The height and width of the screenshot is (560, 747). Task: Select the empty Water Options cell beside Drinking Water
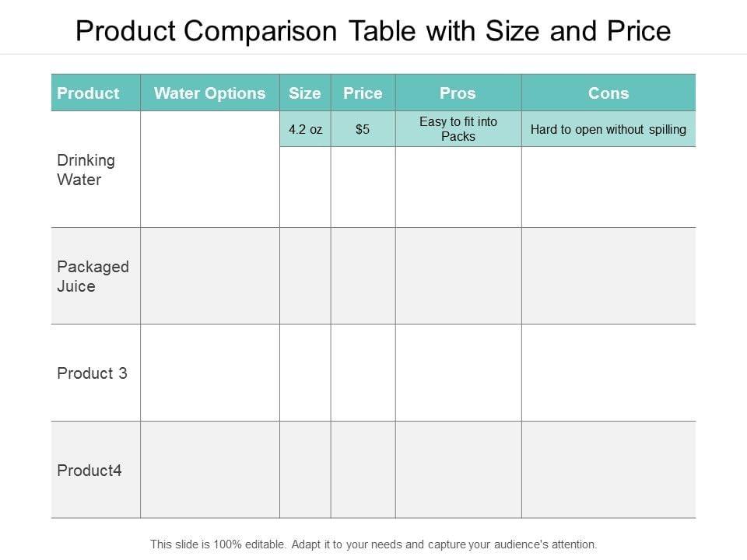point(209,170)
